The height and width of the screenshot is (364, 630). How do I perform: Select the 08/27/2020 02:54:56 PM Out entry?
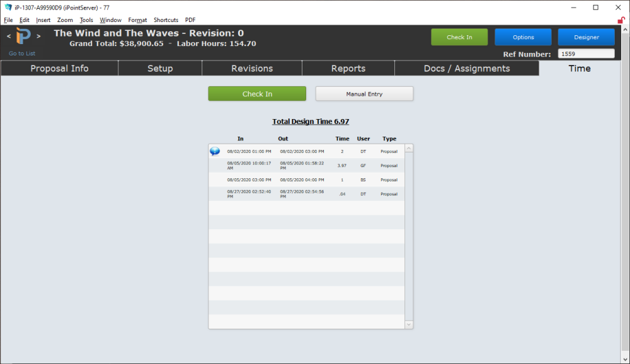click(x=302, y=194)
